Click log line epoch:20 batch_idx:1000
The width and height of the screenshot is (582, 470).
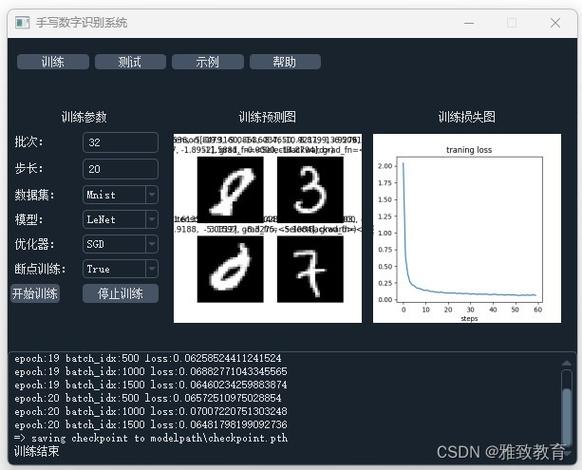pyautogui.click(x=151, y=411)
